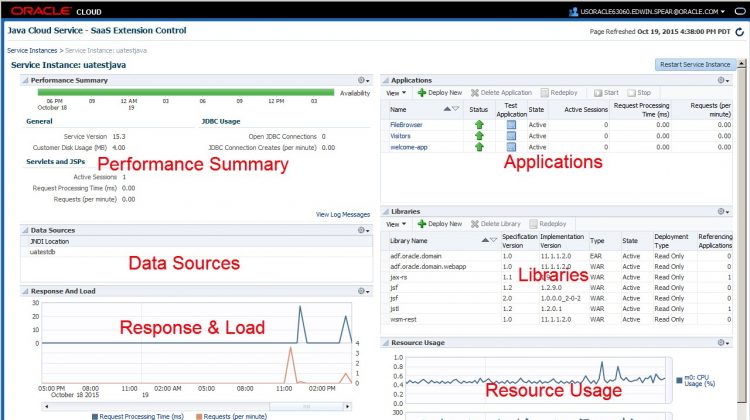Open the user account icon in the header
The width and height of the screenshot is (750, 420).
[573, 11]
